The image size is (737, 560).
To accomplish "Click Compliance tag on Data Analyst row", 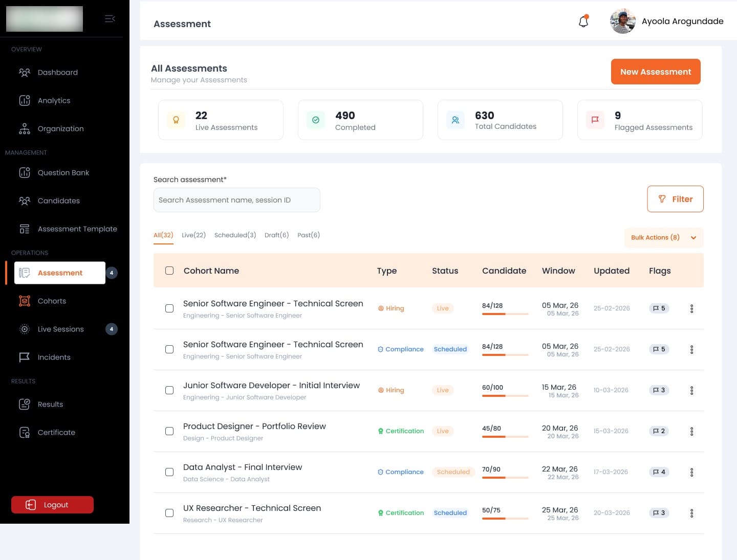I will 401,472.
